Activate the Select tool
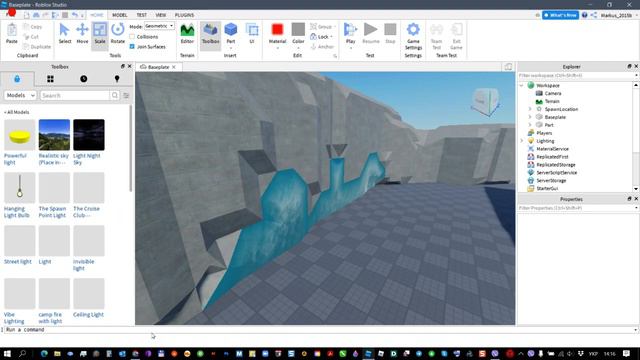640x360 pixels. tap(64, 33)
